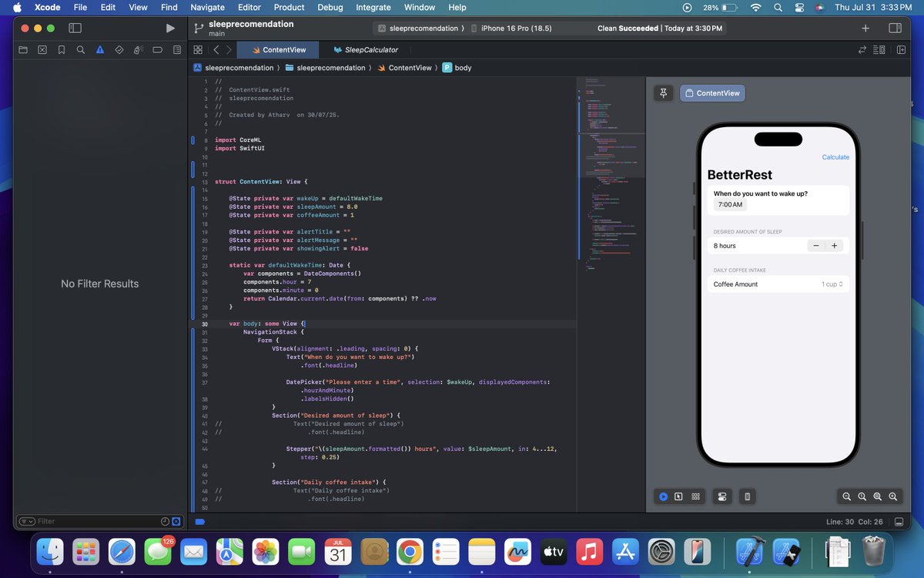Open the Debug menu
Screen dimensions: 924x578
point(330,7)
